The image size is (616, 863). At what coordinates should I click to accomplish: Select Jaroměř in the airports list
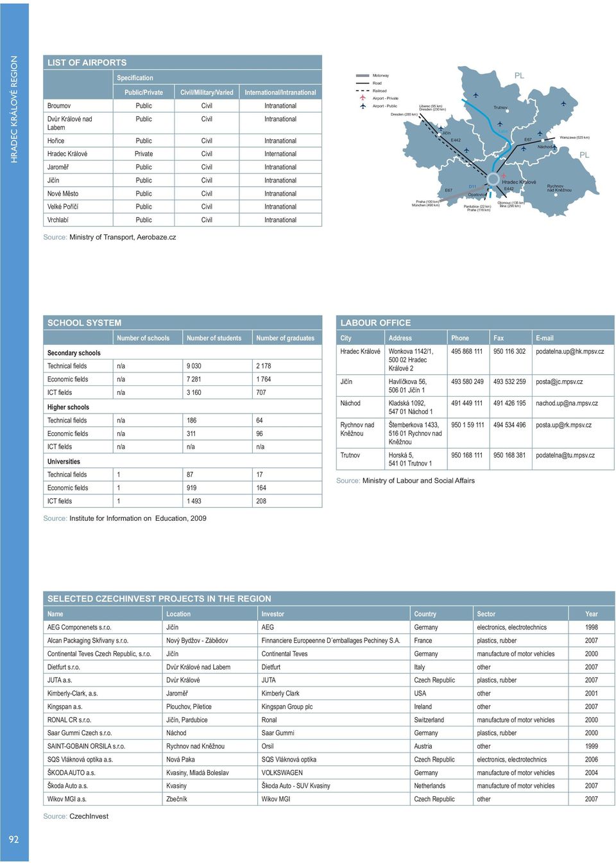58,167
